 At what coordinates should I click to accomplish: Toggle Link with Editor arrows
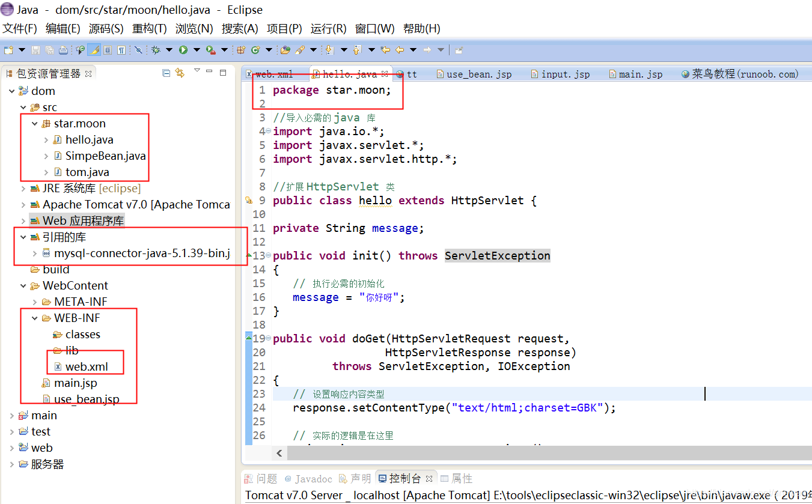click(180, 73)
